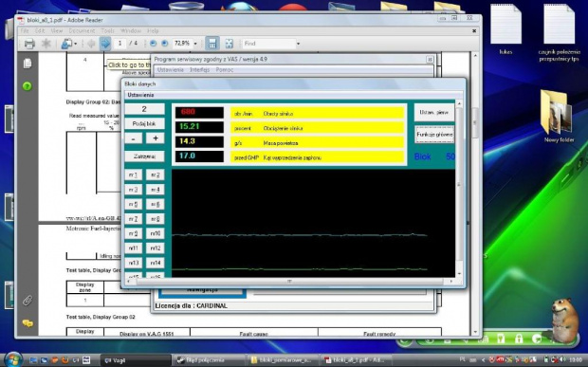Open Interfejs menu in VAS program window
Screen dimensions: 588x367
199,70
